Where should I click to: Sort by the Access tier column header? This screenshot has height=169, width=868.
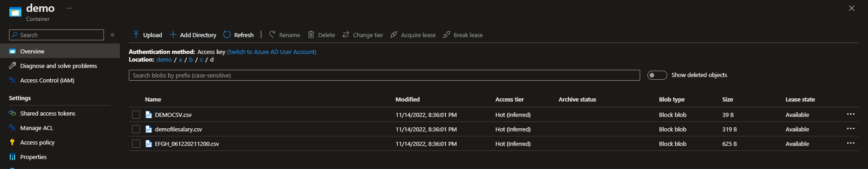click(x=509, y=99)
